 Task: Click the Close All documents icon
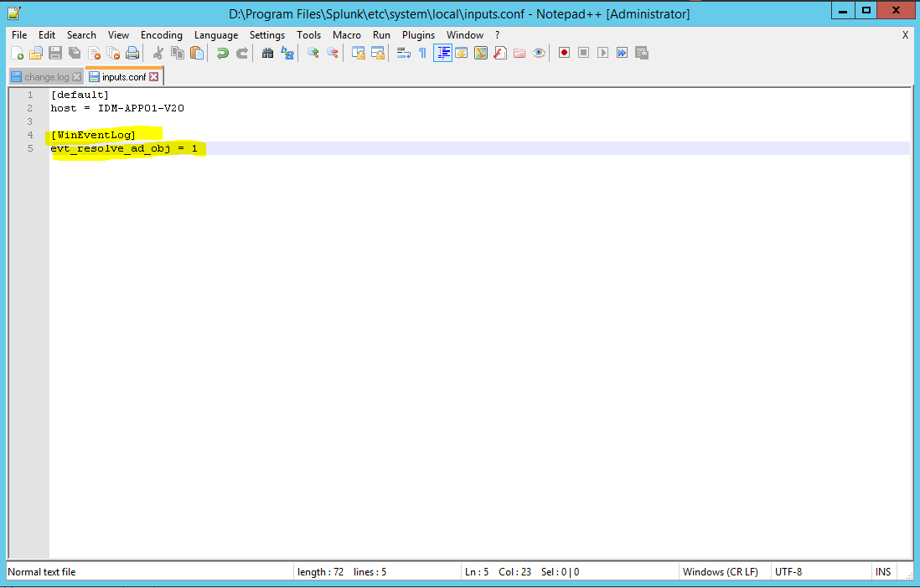coord(113,54)
